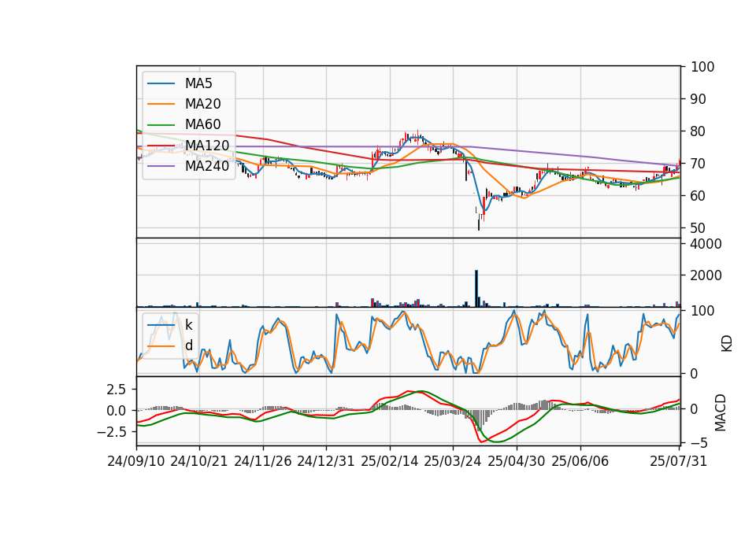This screenshot has width=756, height=543.
Task: Click the MA240 legend label
Action: (207, 166)
